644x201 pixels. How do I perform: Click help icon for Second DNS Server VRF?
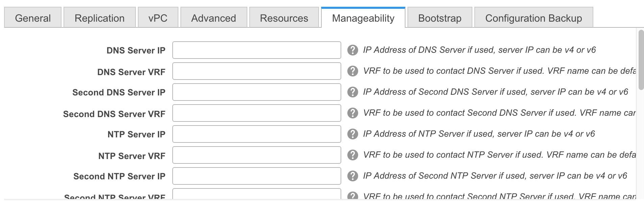pyautogui.click(x=352, y=113)
